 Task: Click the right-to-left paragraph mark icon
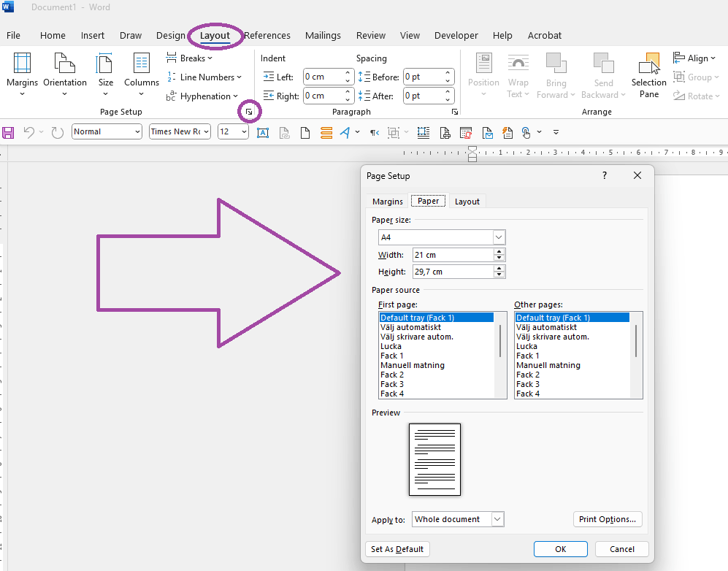(374, 133)
